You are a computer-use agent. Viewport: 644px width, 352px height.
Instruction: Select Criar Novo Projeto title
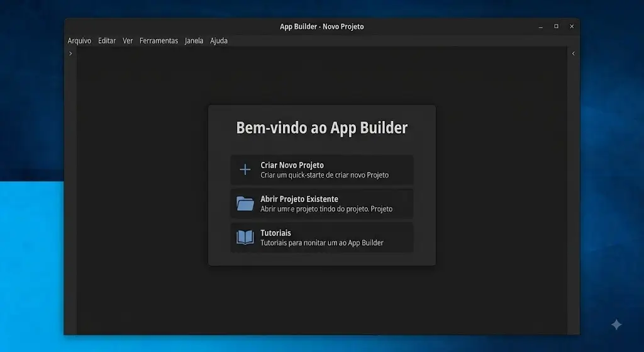(x=292, y=165)
